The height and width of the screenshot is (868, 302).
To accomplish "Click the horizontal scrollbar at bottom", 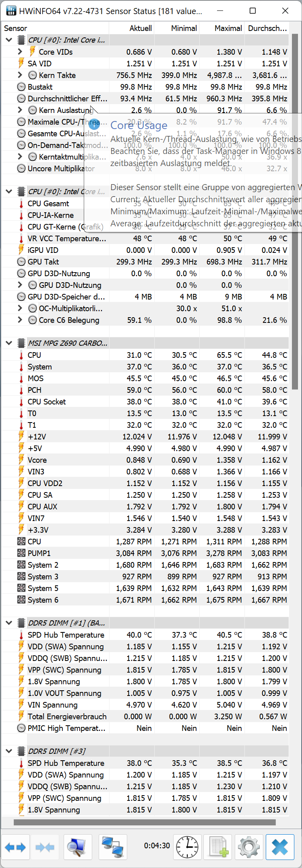I will pyautogui.click(x=145, y=823).
